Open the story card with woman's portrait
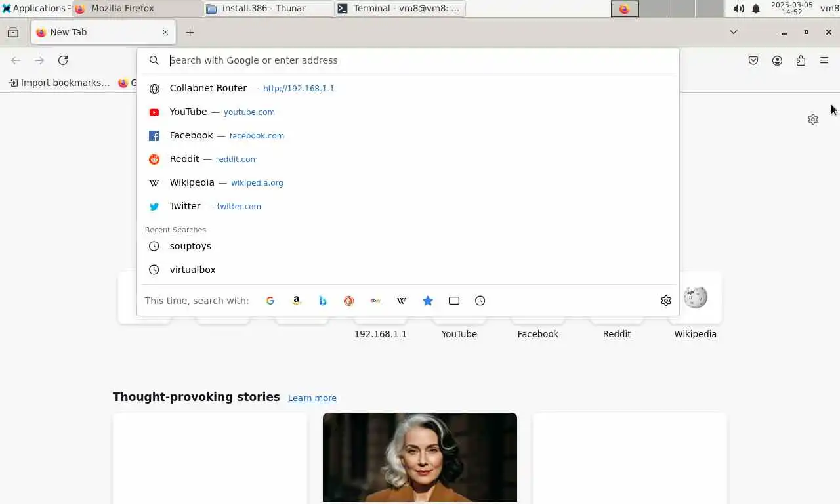The height and width of the screenshot is (504, 840). 420,457
